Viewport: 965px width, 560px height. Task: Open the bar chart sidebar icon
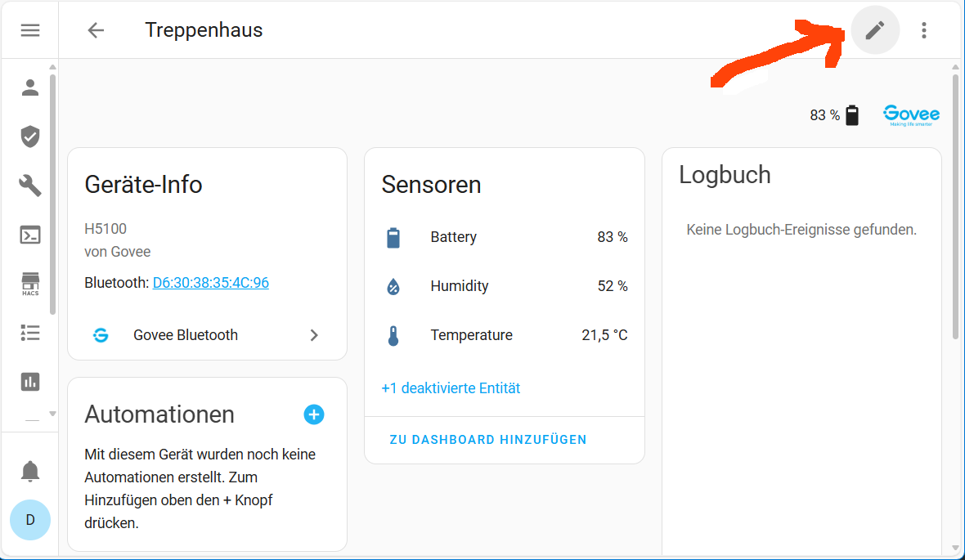tap(30, 382)
